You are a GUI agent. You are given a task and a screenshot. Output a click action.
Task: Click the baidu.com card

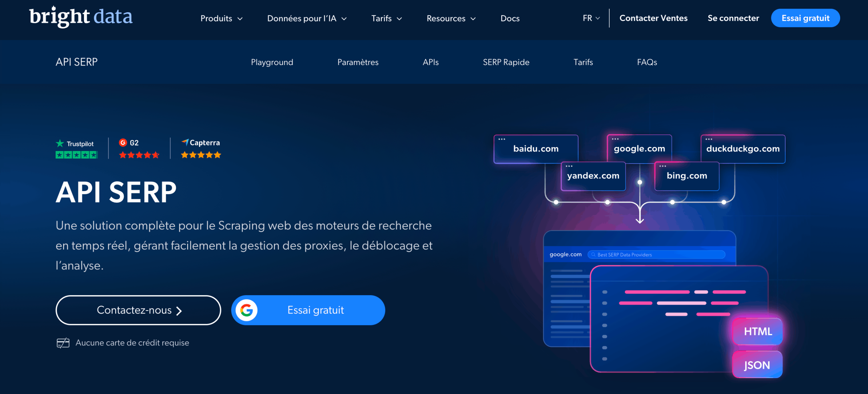coord(536,149)
